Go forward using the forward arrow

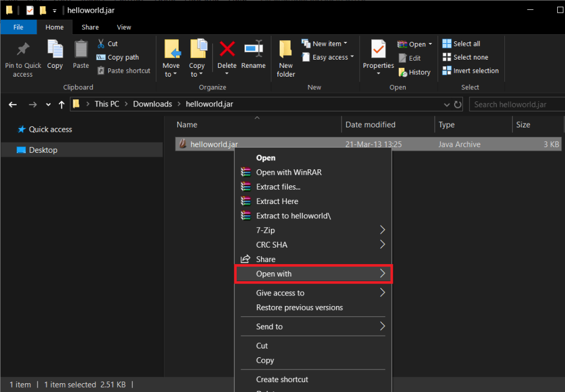pos(33,104)
